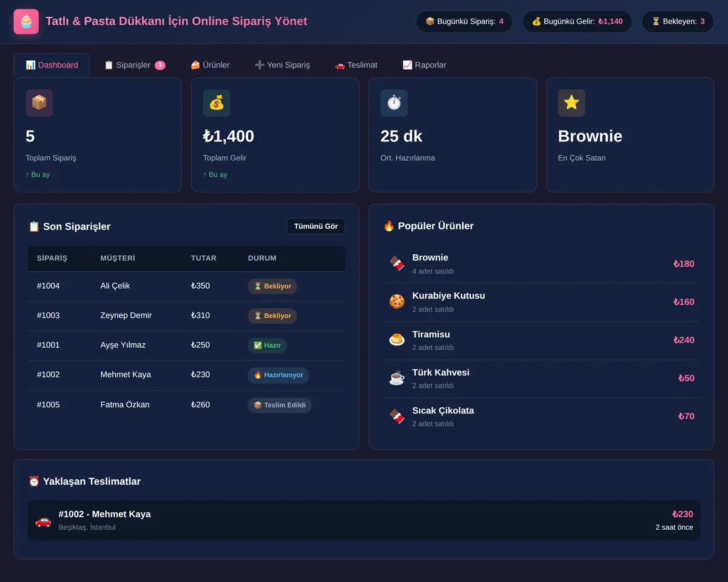
Task: Click the Bugünkü Gelir pill in header
Action: point(577,21)
